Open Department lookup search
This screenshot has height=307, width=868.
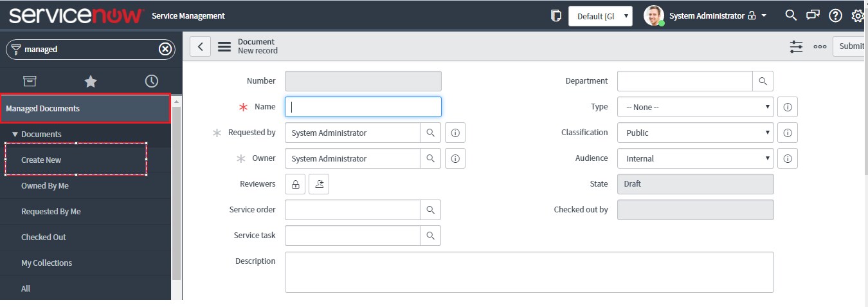(763, 81)
